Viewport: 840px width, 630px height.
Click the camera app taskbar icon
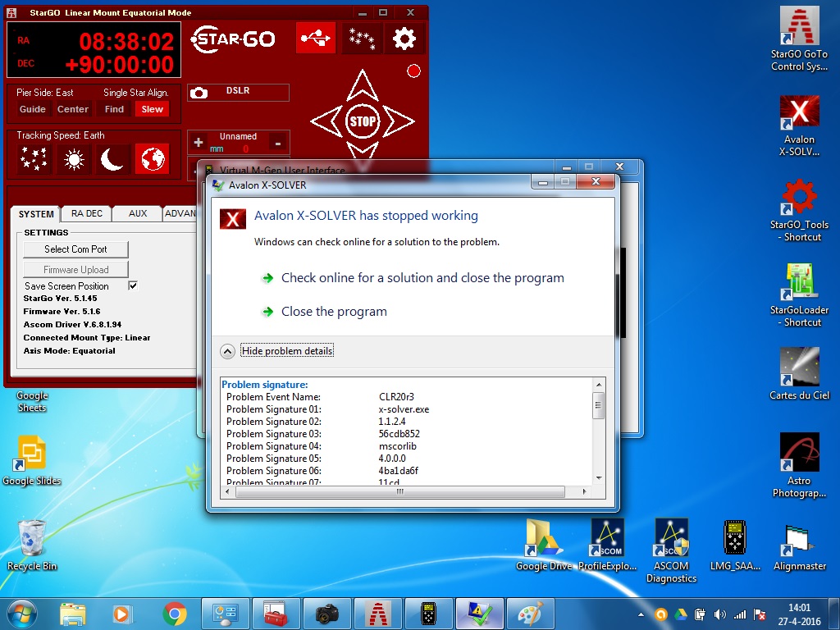[x=326, y=614]
